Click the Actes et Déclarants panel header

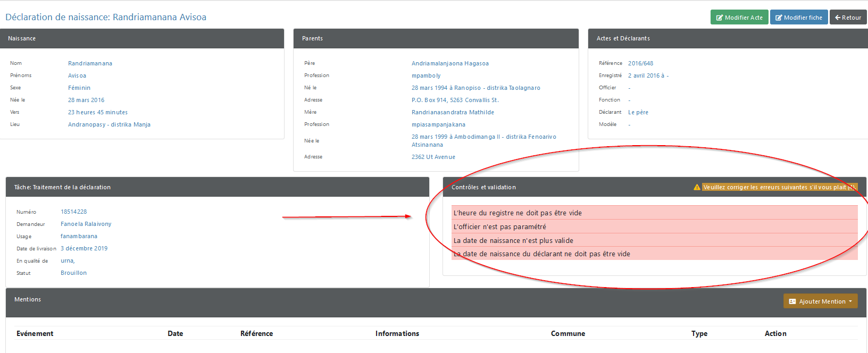[x=728, y=38]
